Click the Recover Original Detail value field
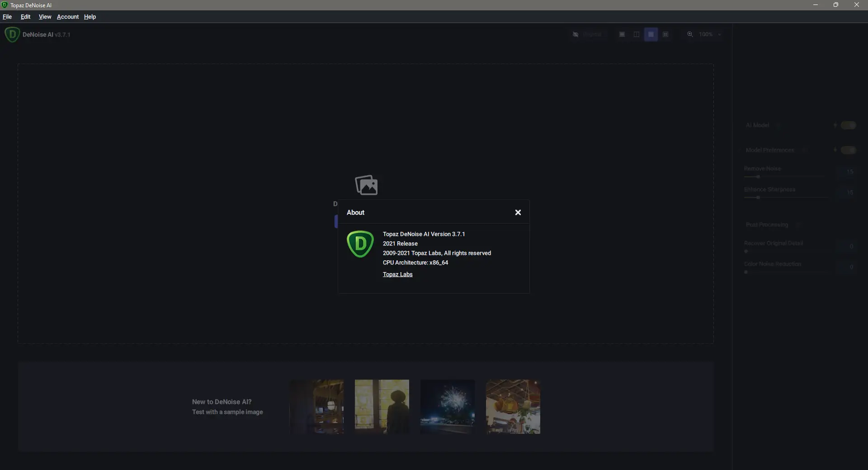 pyautogui.click(x=846, y=246)
